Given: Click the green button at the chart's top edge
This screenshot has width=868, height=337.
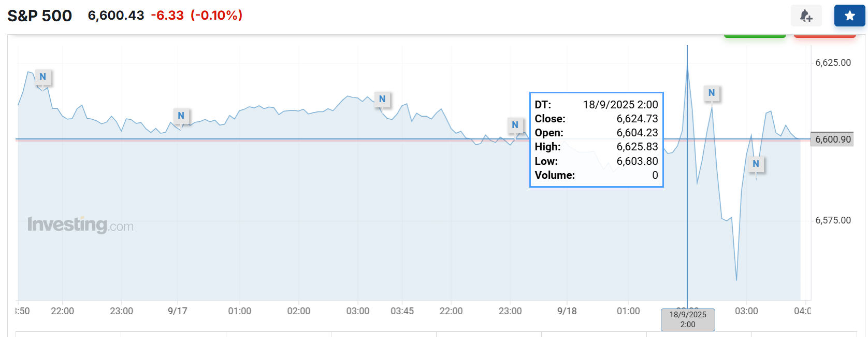Looking at the screenshot, I should pos(755,35).
